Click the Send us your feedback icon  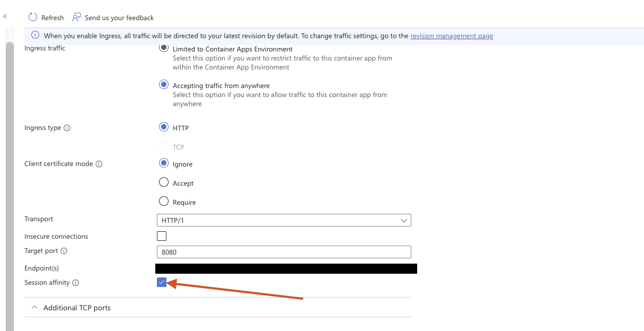(77, 18)
